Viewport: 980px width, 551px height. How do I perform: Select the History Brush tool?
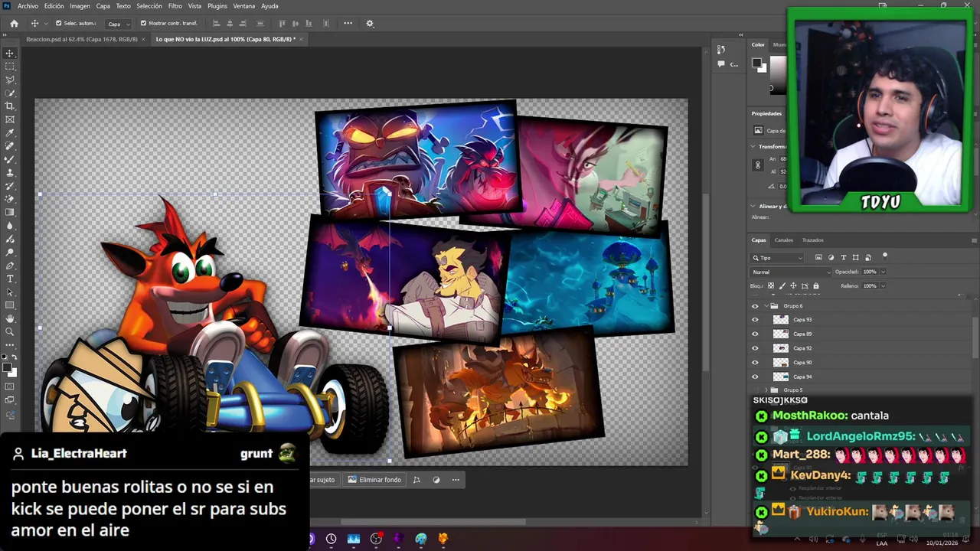[10, 186]
